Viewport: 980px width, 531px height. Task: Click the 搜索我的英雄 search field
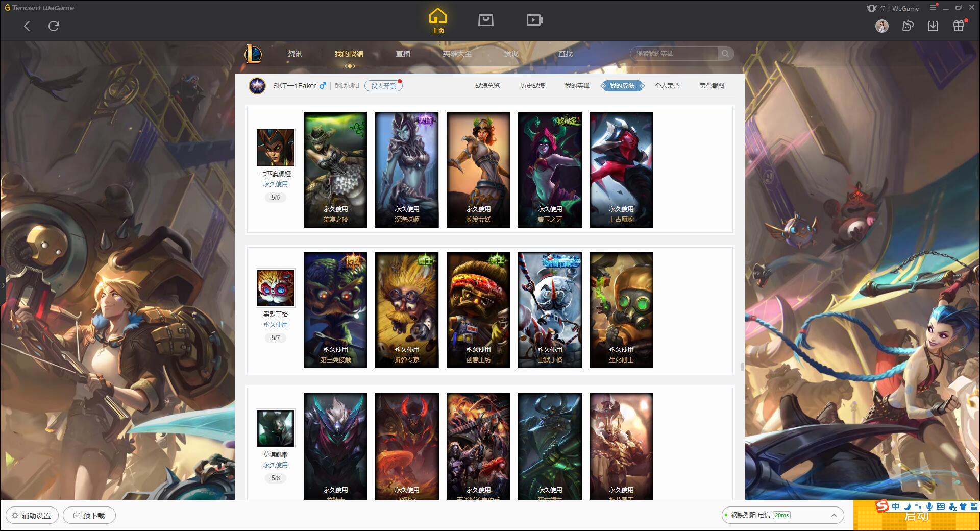(x=675, y=54)
